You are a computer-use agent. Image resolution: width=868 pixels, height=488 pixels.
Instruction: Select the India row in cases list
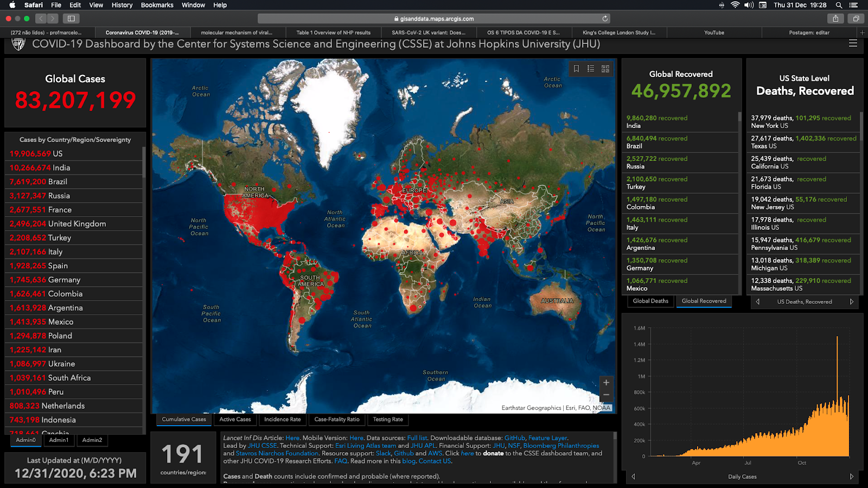pyautogui.click(x=73, y=168)
